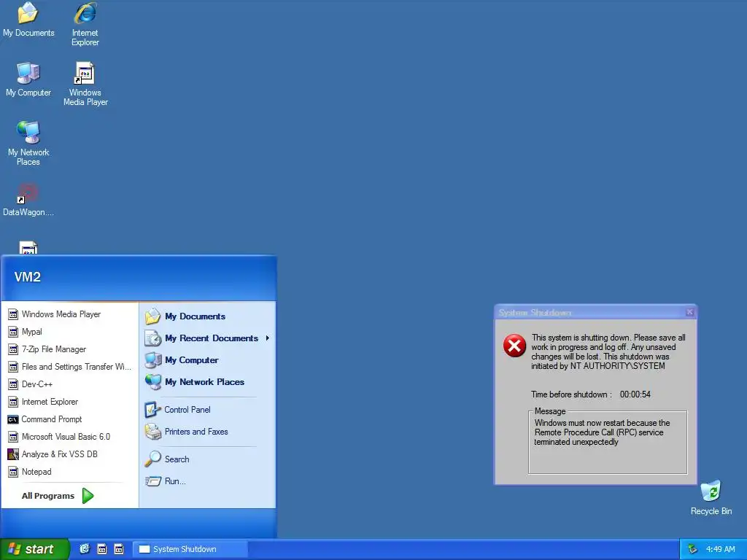Click the My Network Places globe icon in start menu
This screenshot has width=747, height=560.
click(153, 382)
